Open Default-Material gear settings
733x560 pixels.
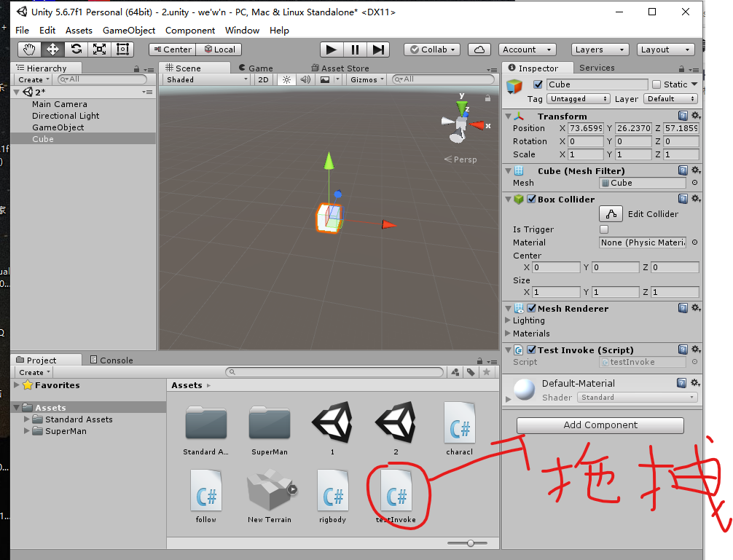point(695,383)
